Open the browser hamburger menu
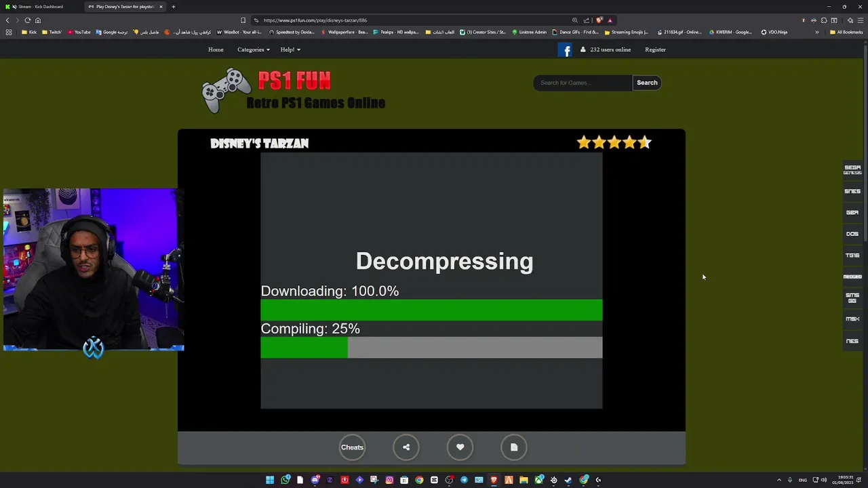The image size is (868, 488). click(860, 20)
